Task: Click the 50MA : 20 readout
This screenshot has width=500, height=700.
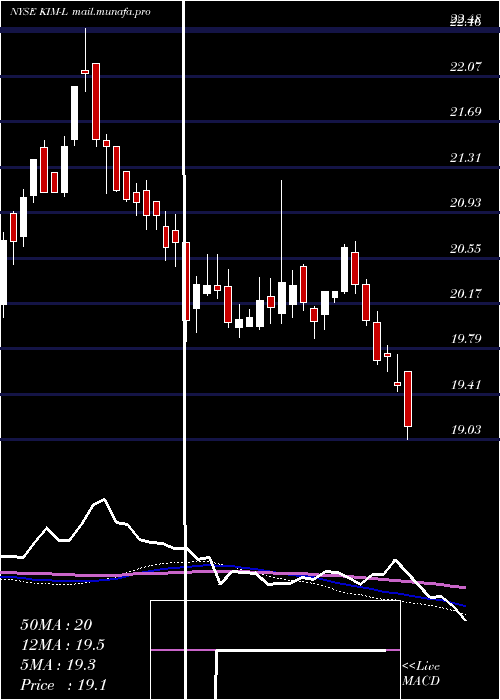Action: (x=56, y=625)
